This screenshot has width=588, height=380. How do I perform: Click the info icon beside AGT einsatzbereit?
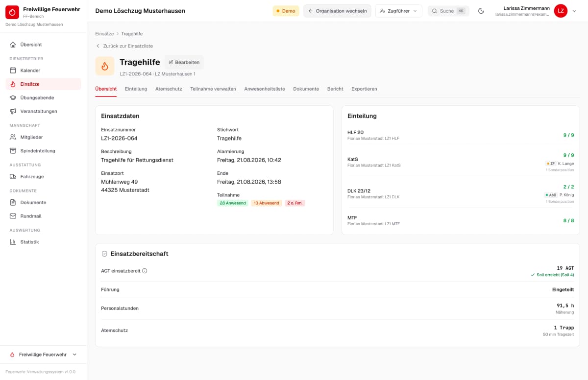[145, 271]
